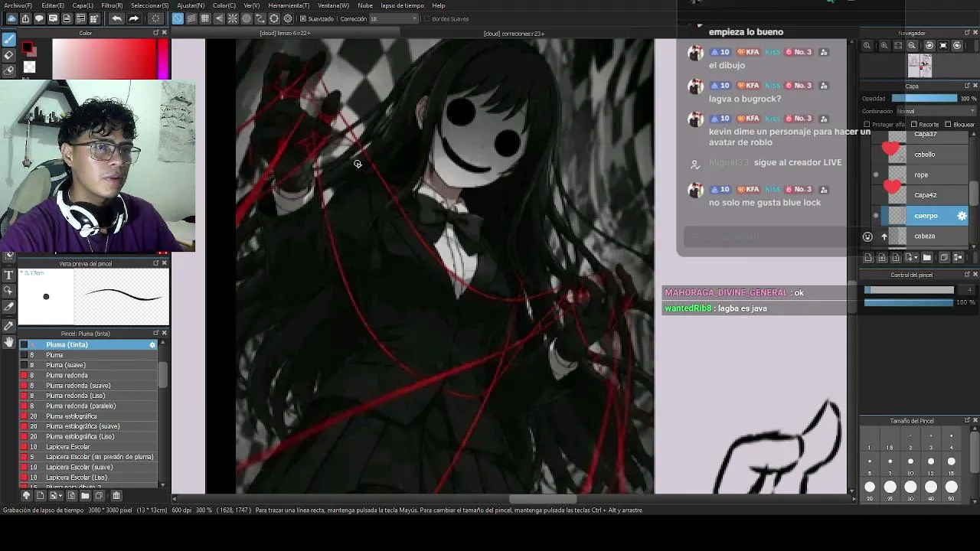980x551 pixels.
Task: Switch to the lienzo 6 canvas tab
Action: coord(286,34)
